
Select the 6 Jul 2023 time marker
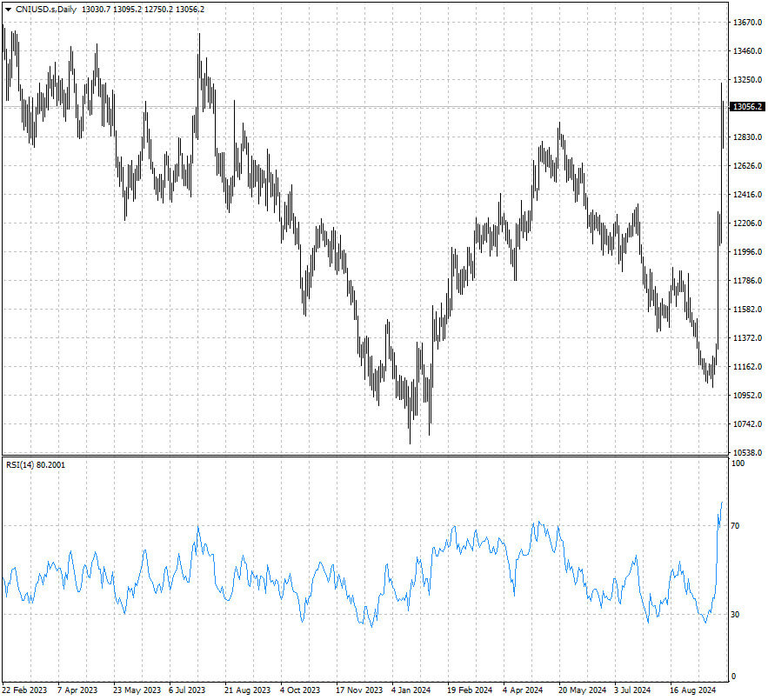187,690
